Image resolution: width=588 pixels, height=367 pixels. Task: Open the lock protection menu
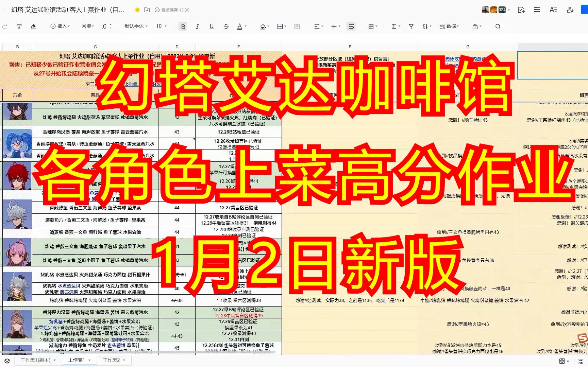tap(477, 27)
